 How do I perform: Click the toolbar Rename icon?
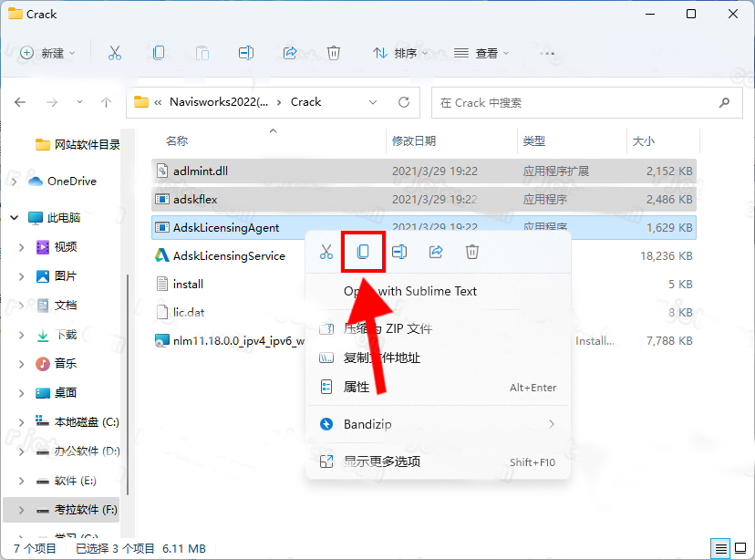point(246,53)
